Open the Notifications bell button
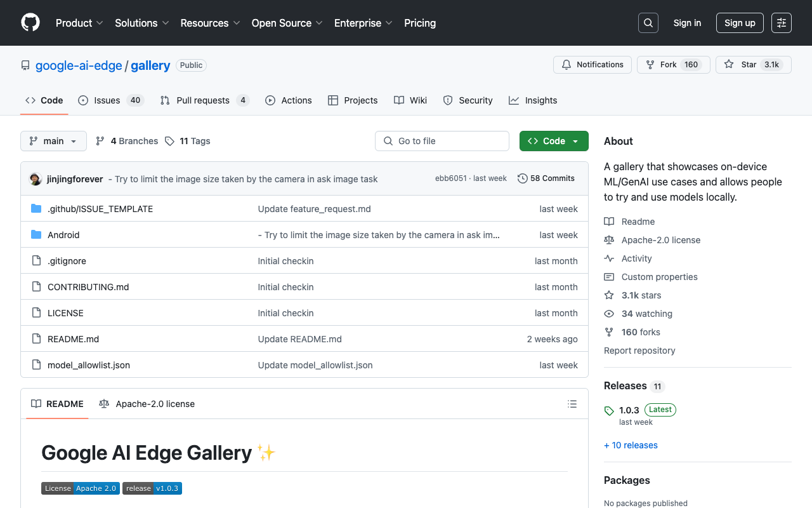Viewport: 812px width, 508px height. click(593, 65)
